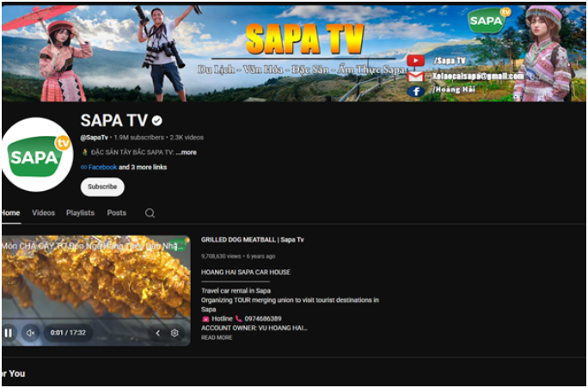Viewport: 588px width, 388px height.
Task: Go to the Posts tab
Action: [117, 212]
